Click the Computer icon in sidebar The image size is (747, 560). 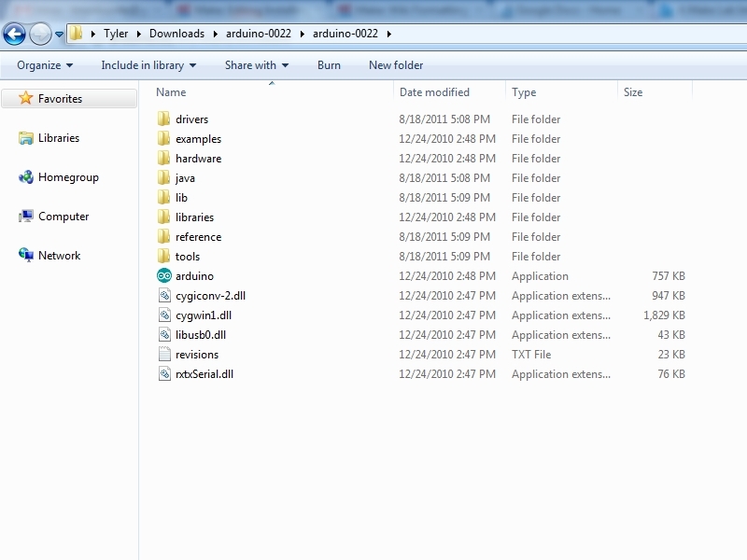(26, 217)
